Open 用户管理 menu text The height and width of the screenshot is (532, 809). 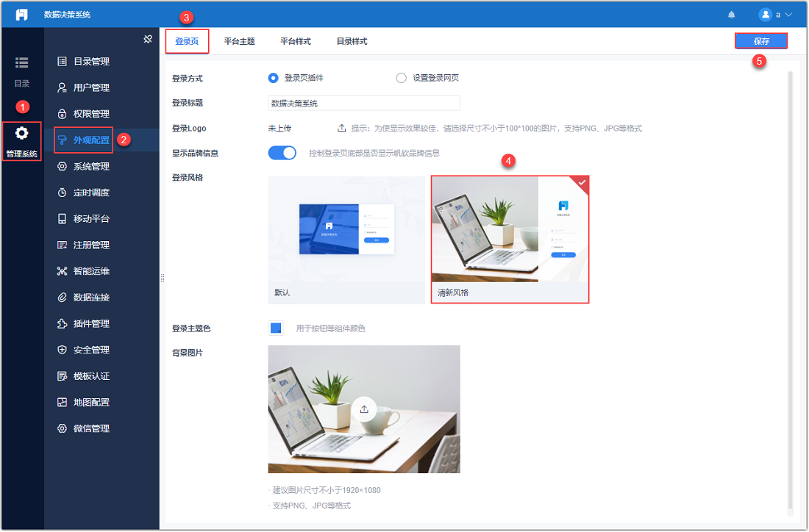91,87
